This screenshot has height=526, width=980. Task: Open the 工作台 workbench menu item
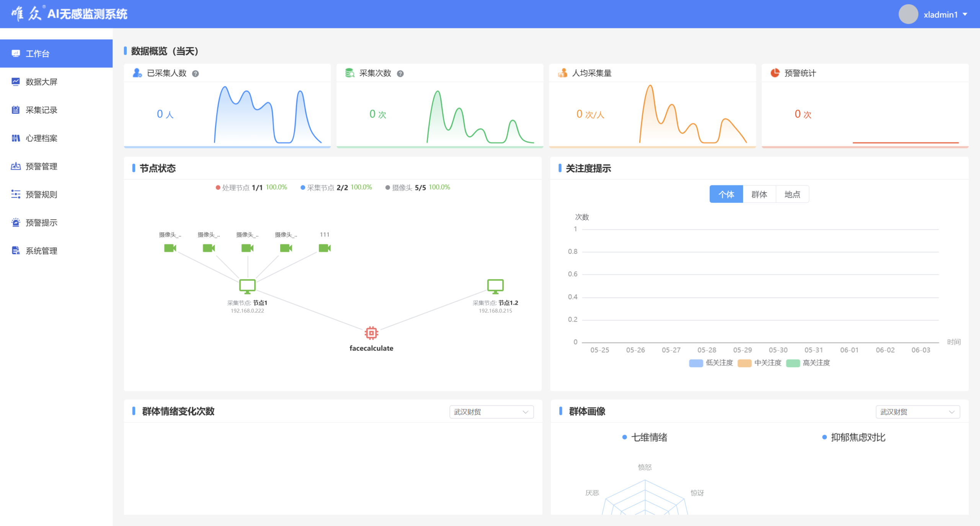click(x=56, y=54)
